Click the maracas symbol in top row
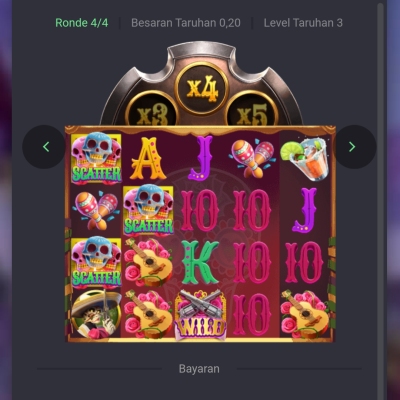 pos(253,158)
